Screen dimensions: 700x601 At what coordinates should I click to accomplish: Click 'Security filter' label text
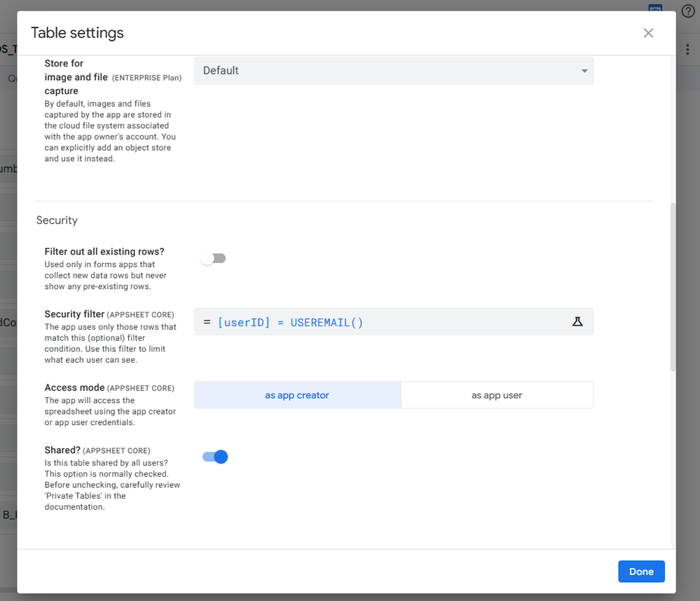[74, 314]
